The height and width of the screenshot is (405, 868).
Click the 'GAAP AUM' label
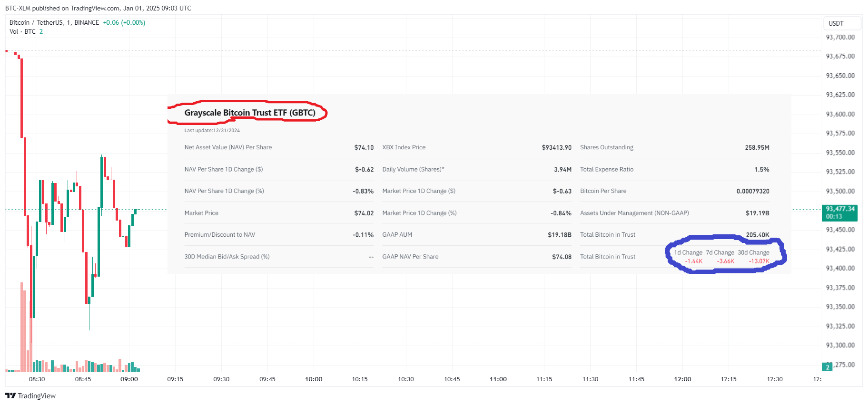click(397, 235)
